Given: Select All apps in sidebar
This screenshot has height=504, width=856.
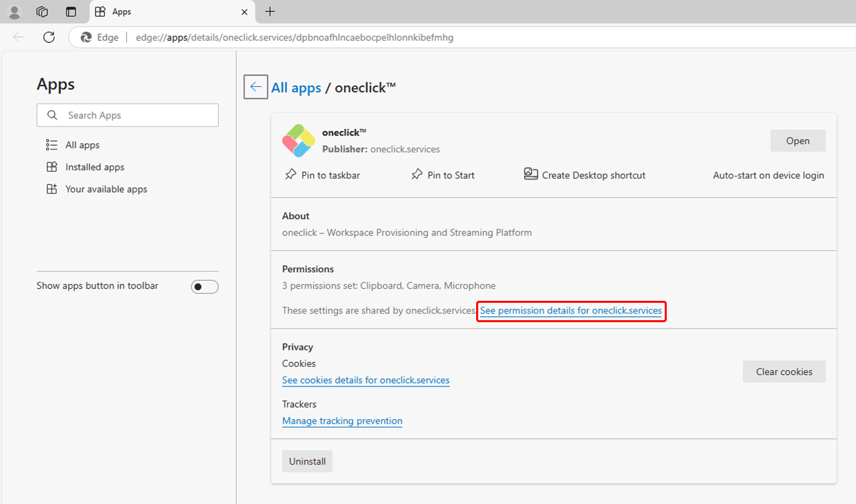Looking at the screenshot, I should (x=82, y=145).
